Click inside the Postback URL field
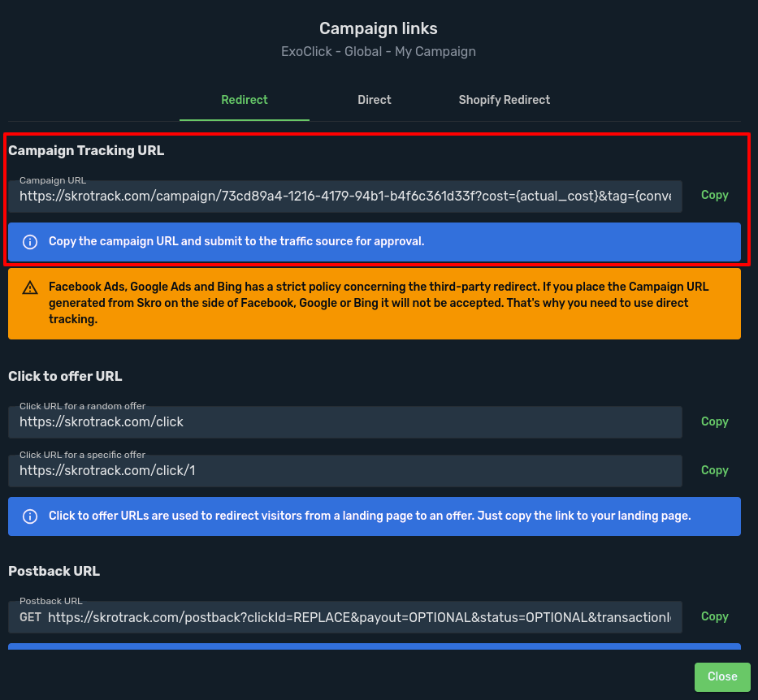Screen dimensions: 758x700 pos(357,618)
